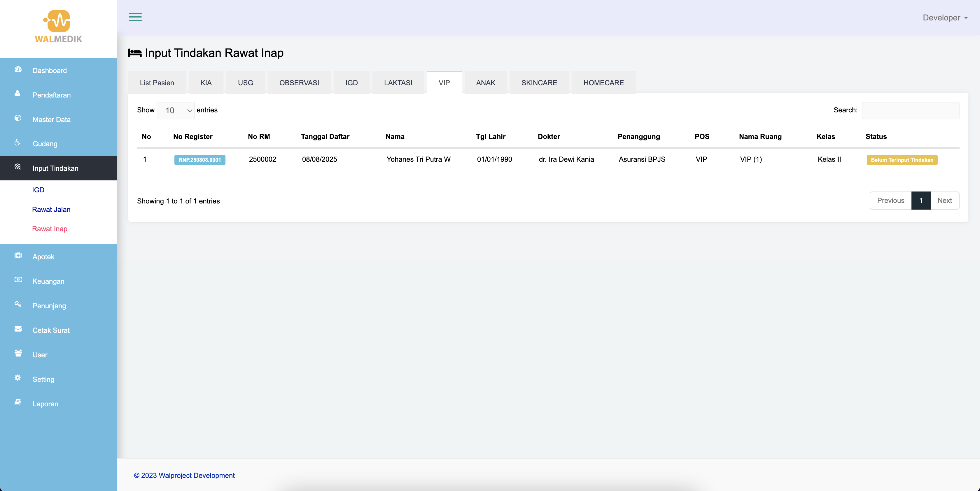Open the Dashboard menu

coord(58,70)
